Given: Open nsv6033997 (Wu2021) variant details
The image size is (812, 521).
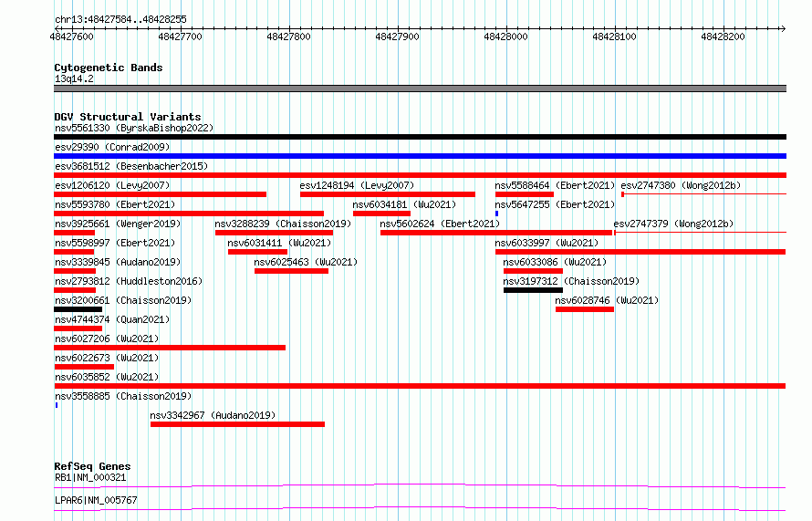Looking at the screenshot, I should 547,243.
